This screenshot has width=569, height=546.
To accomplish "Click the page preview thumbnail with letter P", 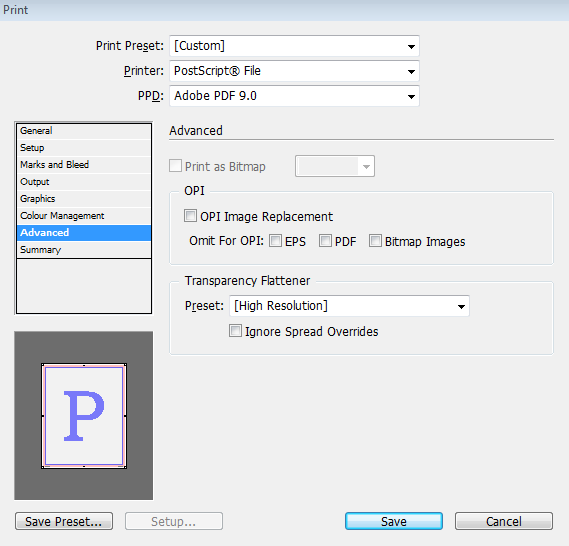I will [x=84, y=416].
